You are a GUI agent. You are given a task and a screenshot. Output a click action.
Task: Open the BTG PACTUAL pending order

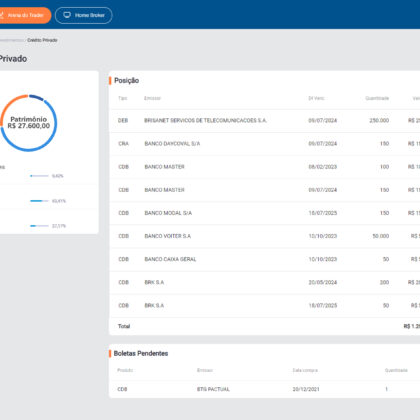coord(213,389)
